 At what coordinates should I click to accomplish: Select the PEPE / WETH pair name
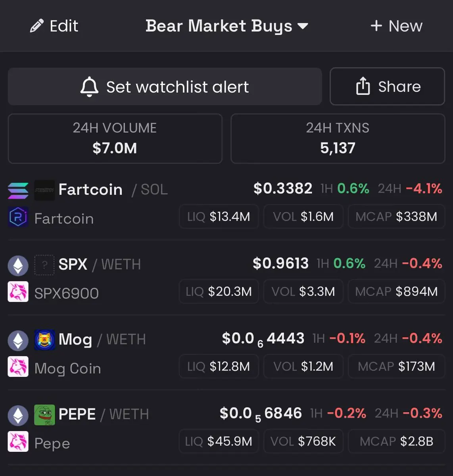(x=104, y=415)
